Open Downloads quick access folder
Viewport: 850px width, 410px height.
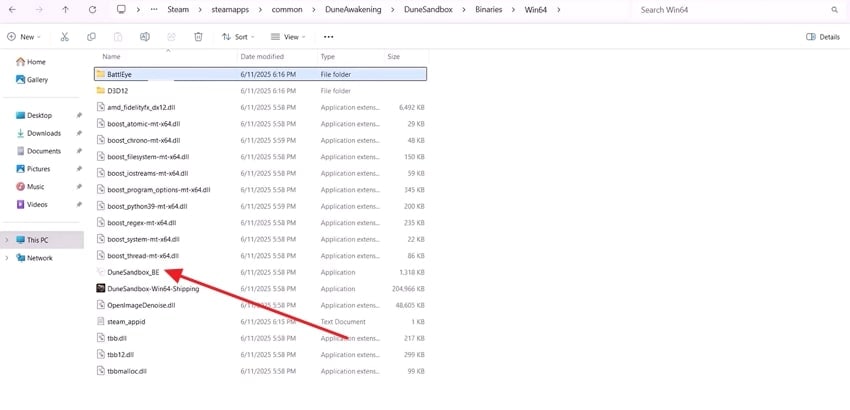[38, 133]
